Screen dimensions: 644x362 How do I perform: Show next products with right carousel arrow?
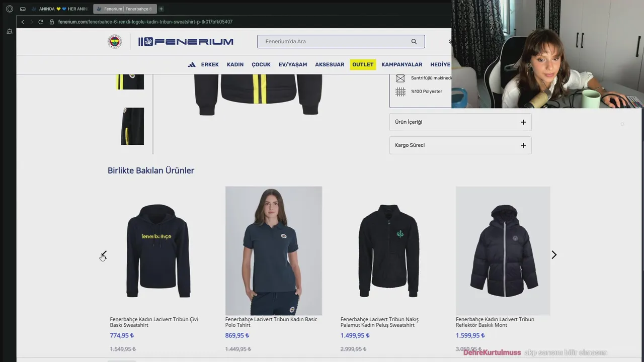(554, 255)
